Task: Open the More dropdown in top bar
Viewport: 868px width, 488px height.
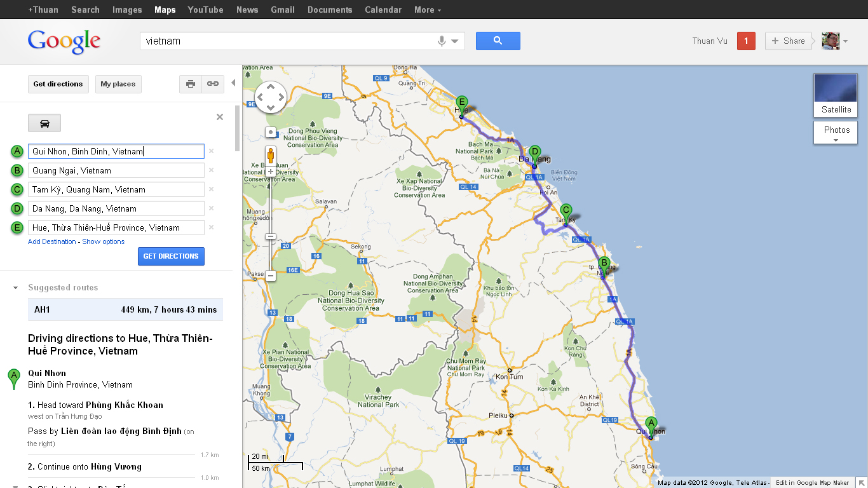Action: (x=428, y=10)
